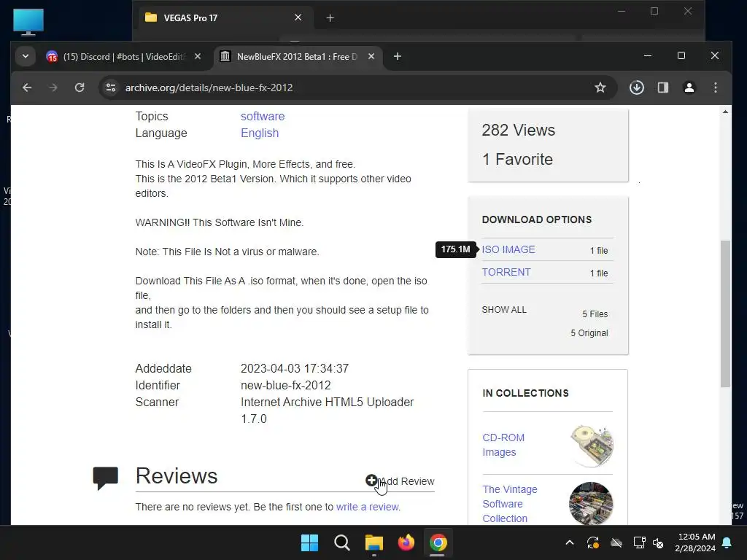The width and height of the screenshot is (747, 560).
Task: Click the CD-ROM Images collection thumbnail
Action: tap(591, 446)
